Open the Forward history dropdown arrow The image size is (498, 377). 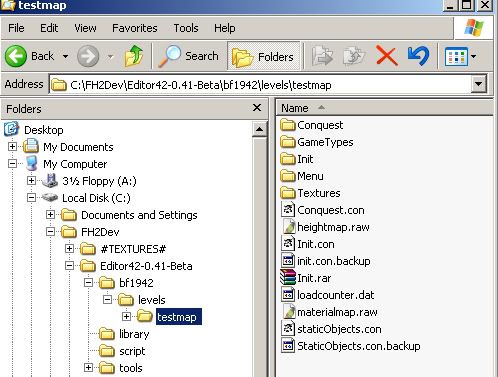[110, 56]
